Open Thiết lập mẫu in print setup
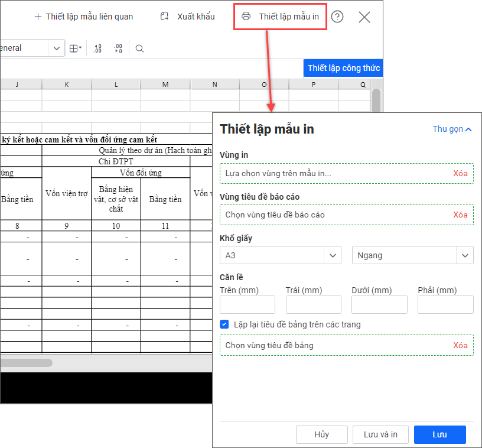 coord(281,17)
